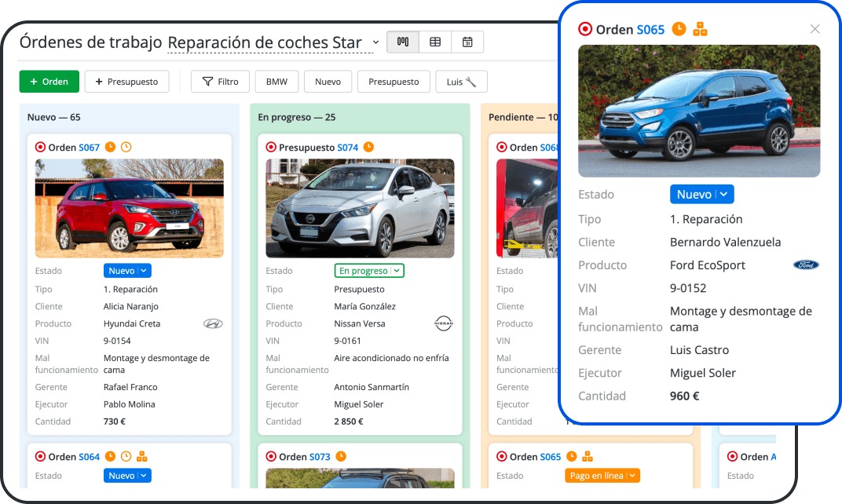The height and width of the screenshot is (504, 842).
Task: Open the Nuevo status dropdown on S064 card
Action: [127, 476]
